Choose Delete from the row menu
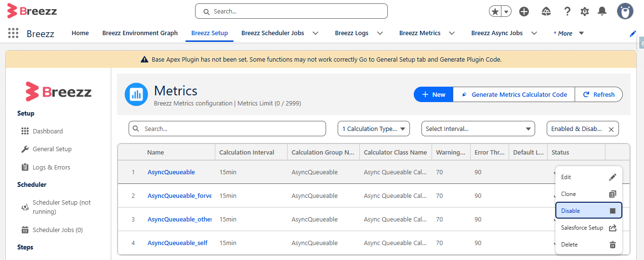Image resolution: width=644 pixels, height=260 pixels. tap(589, 245)
